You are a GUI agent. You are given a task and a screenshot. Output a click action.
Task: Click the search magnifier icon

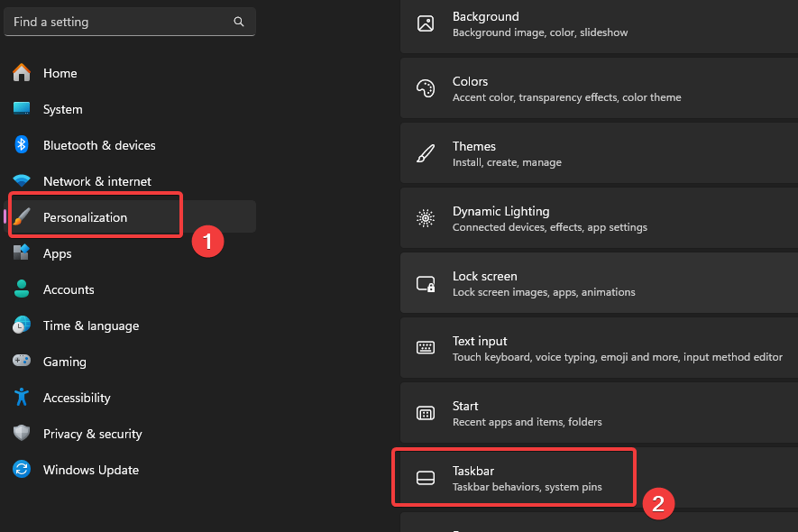(x=239, y=22)
